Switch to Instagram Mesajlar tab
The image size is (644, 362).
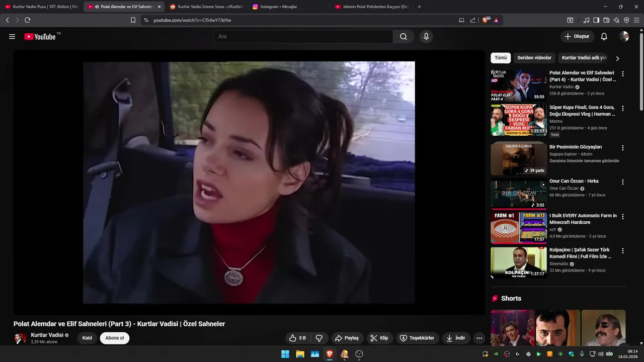point(289,7)
